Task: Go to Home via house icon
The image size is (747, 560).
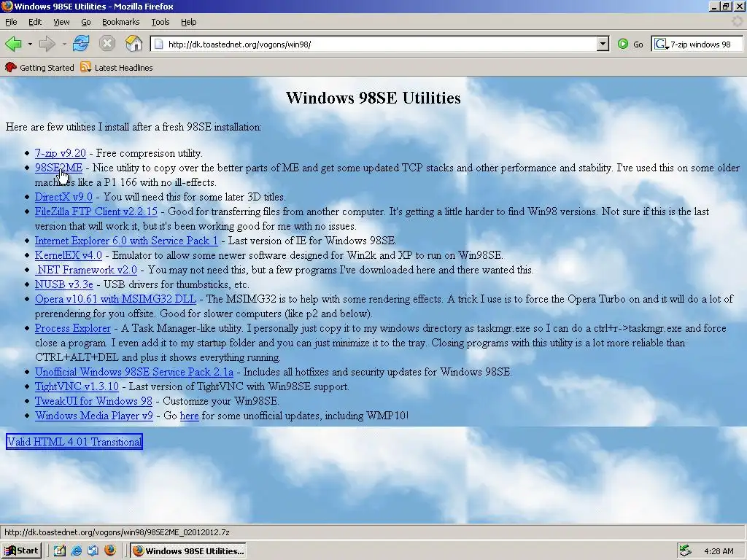Action: 134,44
